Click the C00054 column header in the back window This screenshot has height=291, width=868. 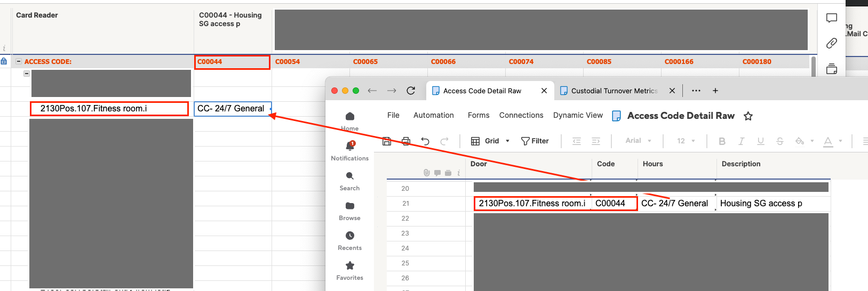pos(288,62)
